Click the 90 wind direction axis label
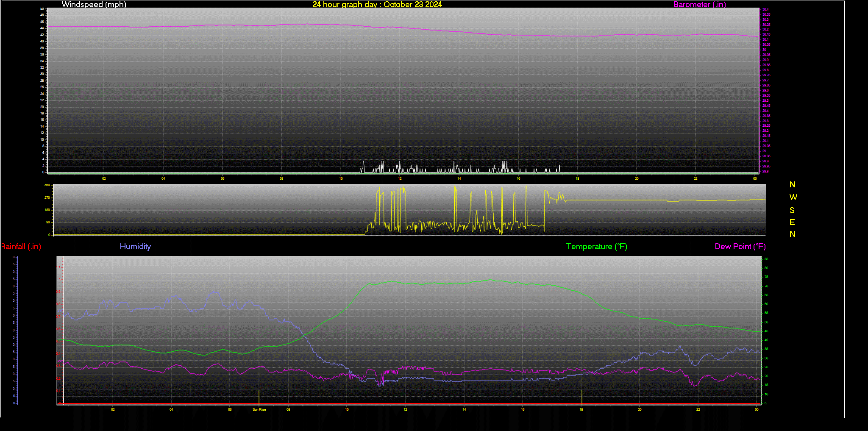 coord(48,222)
